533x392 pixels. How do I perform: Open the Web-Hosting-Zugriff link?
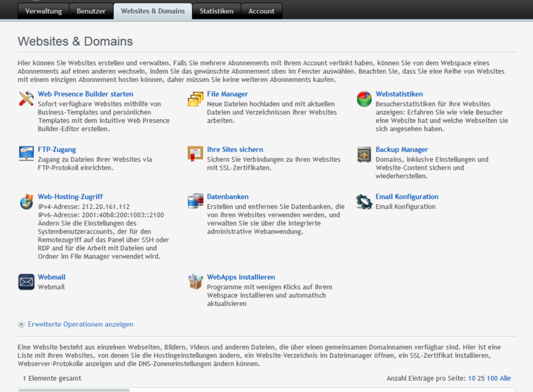click(70, 197)
